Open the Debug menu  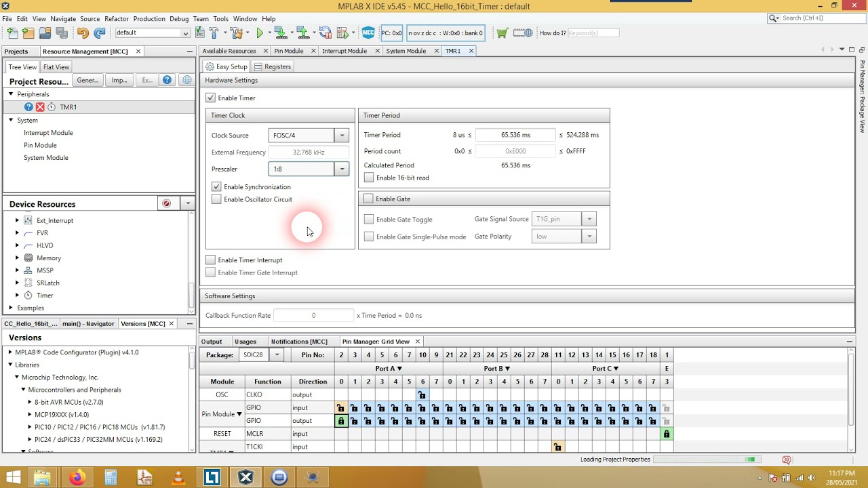coord(179,19)
